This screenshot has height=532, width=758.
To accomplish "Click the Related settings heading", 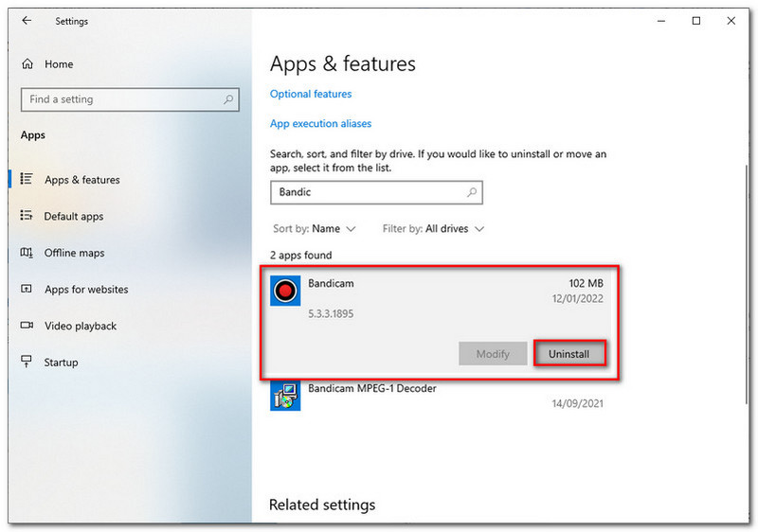I will tap(322, 505).
